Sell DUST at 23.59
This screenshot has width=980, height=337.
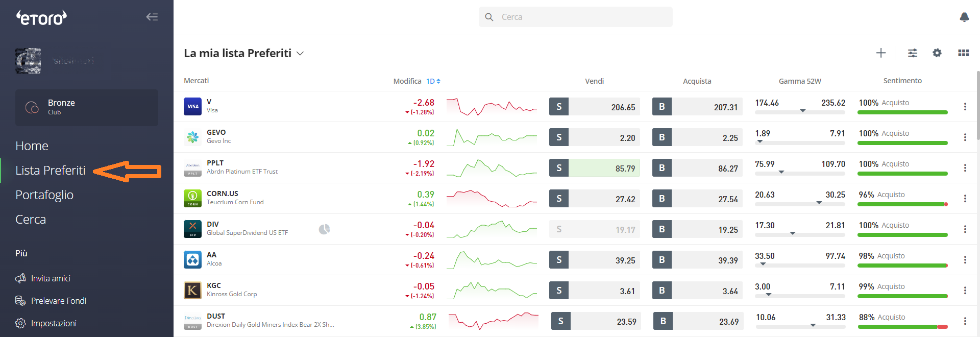(x=596, y=321)
